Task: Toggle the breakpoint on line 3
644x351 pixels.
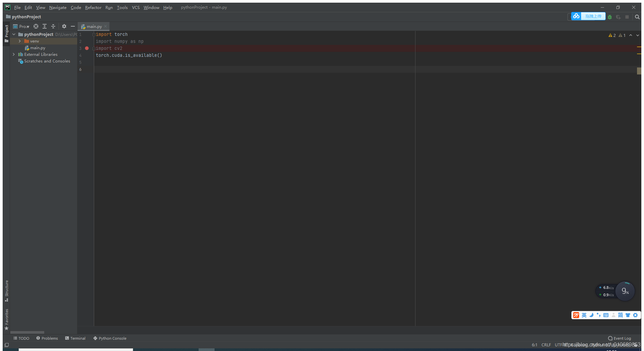Action: 87,48
